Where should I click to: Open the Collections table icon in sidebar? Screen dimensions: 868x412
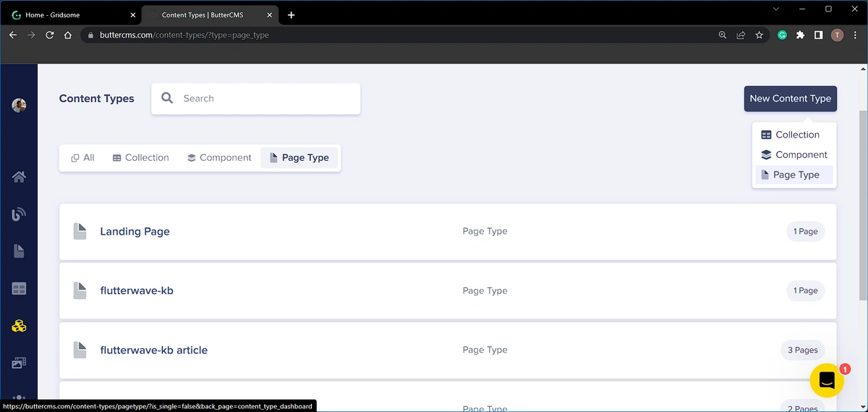pos(19,289)
